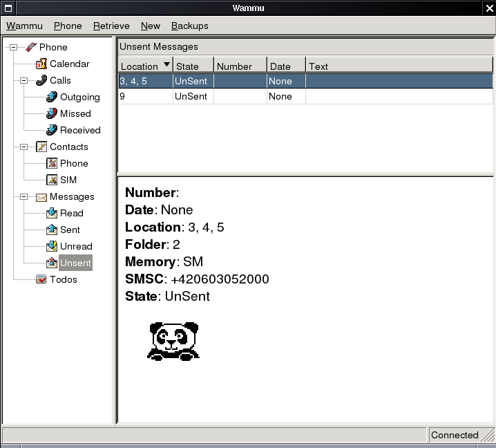Select the Outgoing calls label

[80, 97]
